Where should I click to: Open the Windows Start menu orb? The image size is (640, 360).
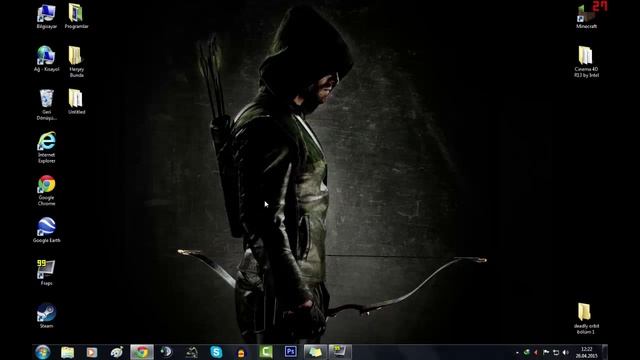point(42,352)
